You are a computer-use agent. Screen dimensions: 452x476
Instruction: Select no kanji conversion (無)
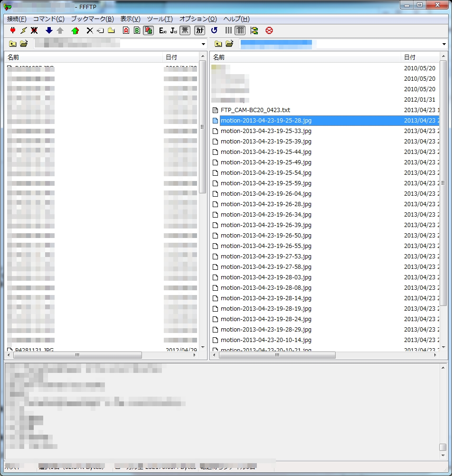pyautogui.click(x=185, y=30)
